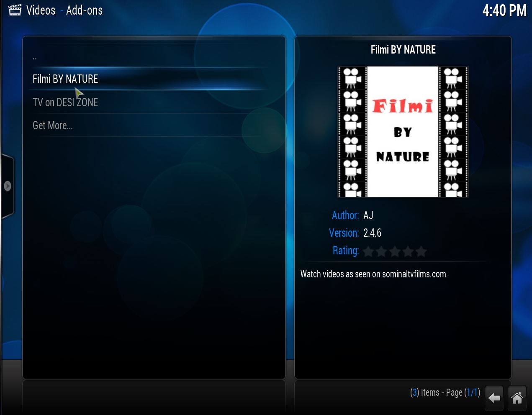The image size is (532, 415).
Task: Click the '(3) Items - Page (1/1)' indicator
Action: (x=445, y=392)
